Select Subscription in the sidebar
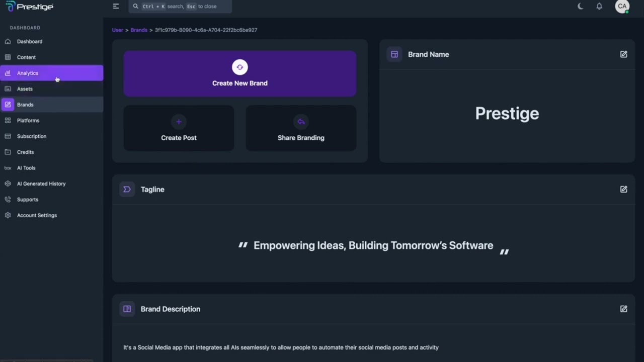The width and height of the screenshot is (644, 362). [x=32, y=136]
